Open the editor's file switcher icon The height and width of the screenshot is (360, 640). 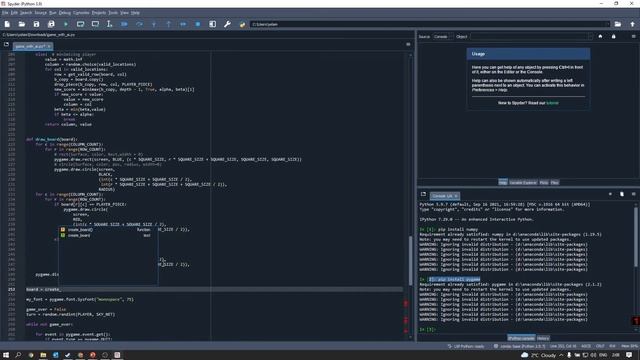(6, 44)
